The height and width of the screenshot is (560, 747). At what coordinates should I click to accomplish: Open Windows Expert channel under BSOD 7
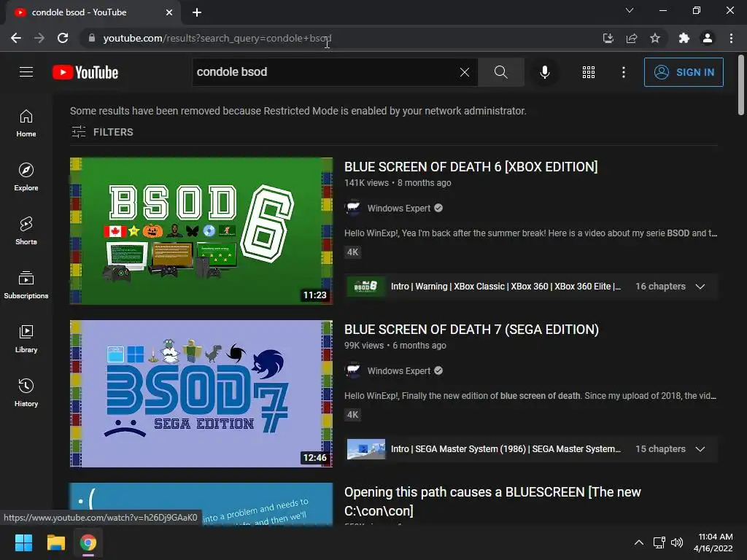[399, 371]
